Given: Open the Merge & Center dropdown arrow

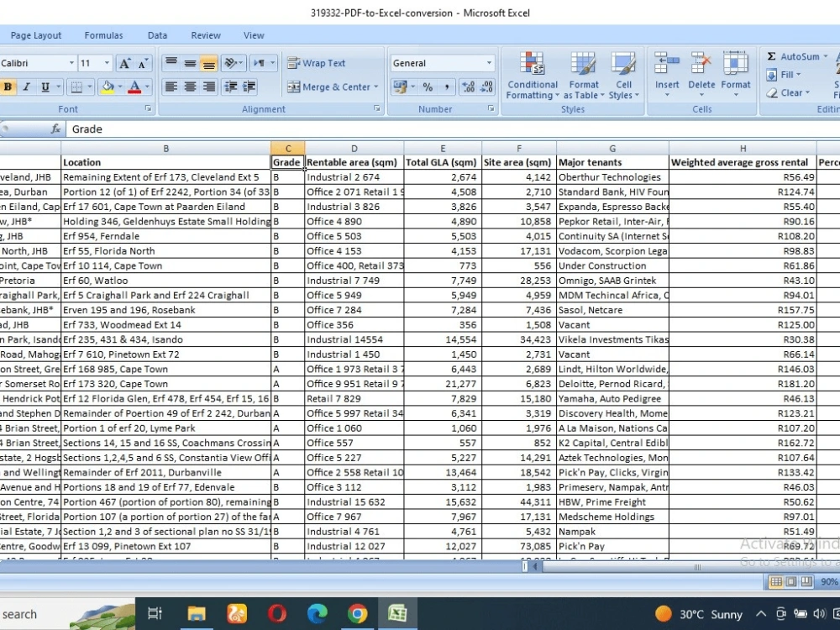Looking at the screenshot, I should (375, 87).
